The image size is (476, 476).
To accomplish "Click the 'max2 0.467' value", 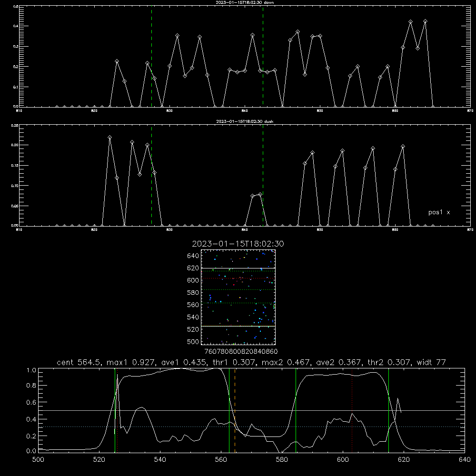I will click(x=286, y=362).
